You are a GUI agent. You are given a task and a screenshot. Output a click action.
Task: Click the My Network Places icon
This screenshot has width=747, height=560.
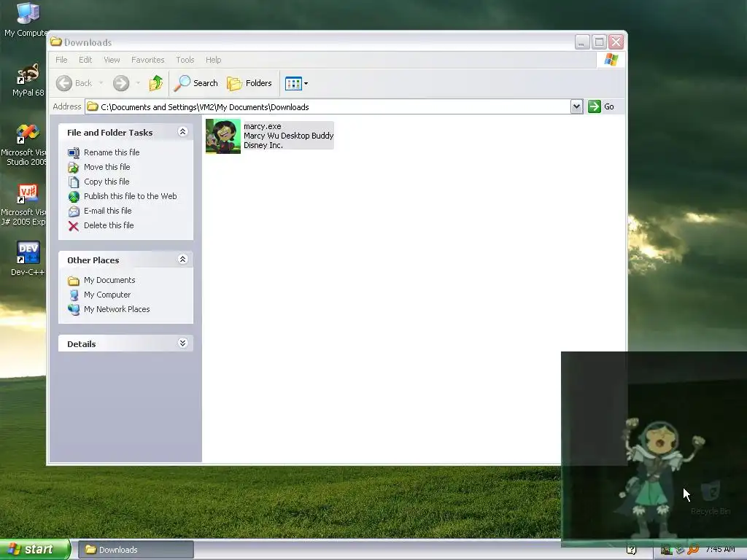(x=74, y=310)
